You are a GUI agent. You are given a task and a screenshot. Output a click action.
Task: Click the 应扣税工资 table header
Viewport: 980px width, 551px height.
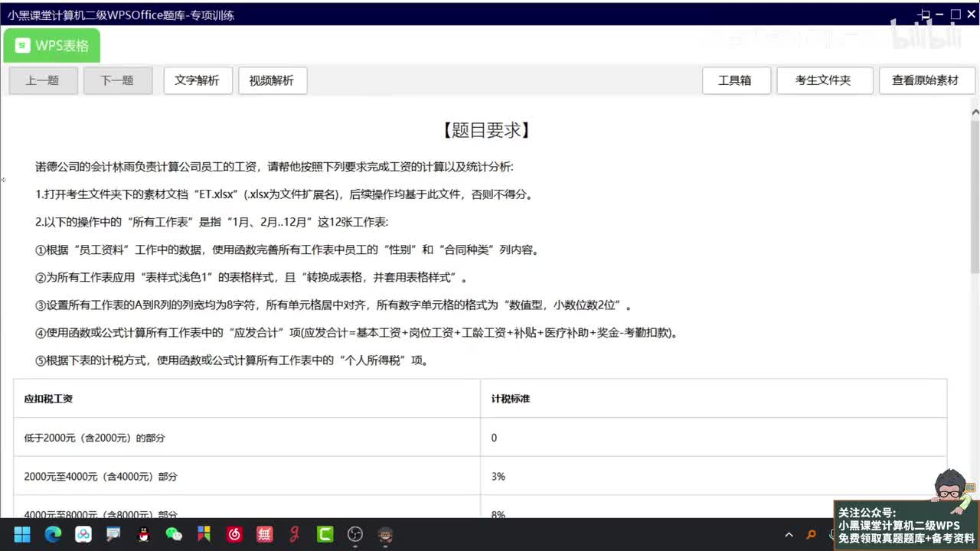pos(247,399)
